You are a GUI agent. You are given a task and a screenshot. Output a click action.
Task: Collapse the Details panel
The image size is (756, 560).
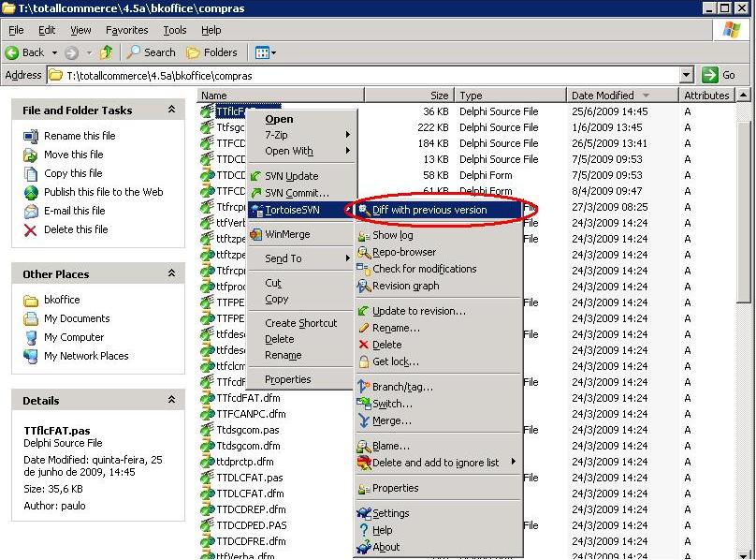tap(171, 400)
